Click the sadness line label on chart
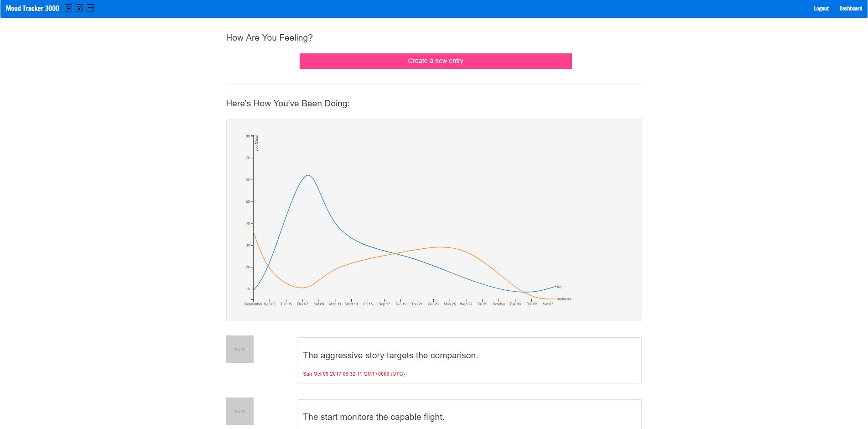Image resolution: width=868 pixels, height=429 pixels. 564,299
